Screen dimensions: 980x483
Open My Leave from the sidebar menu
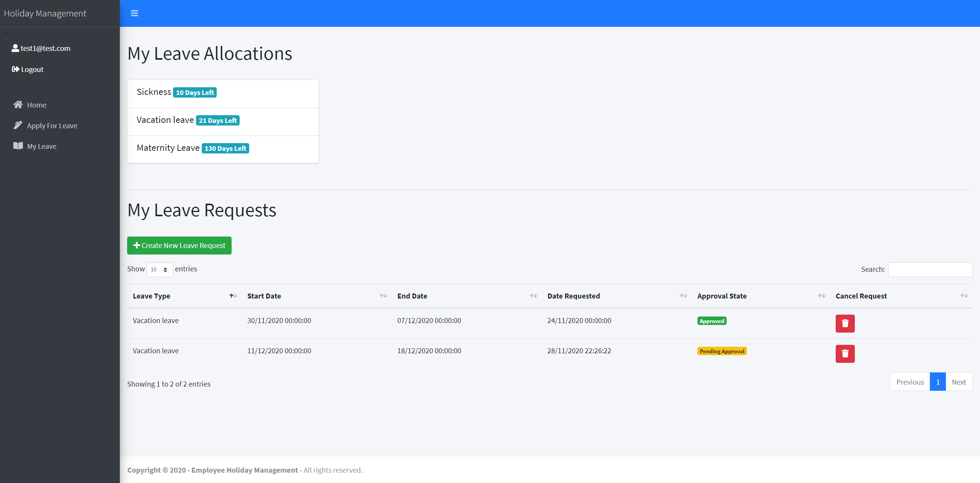(x=41, y=146)
